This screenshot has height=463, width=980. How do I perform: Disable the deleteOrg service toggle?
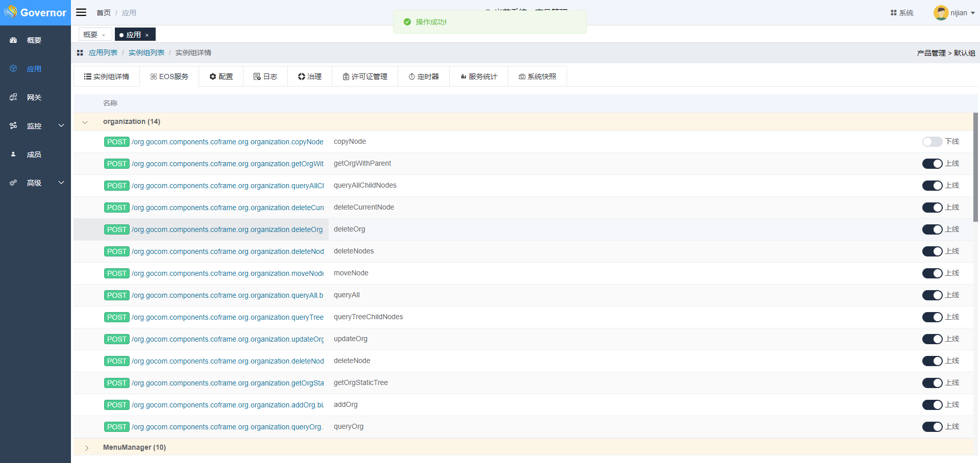[932, 229]
